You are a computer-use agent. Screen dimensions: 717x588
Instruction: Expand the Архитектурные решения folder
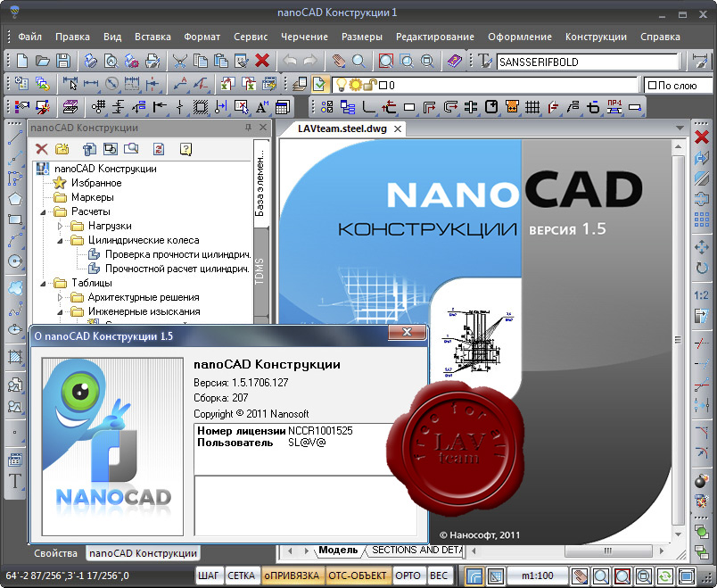tap(60, 297)
